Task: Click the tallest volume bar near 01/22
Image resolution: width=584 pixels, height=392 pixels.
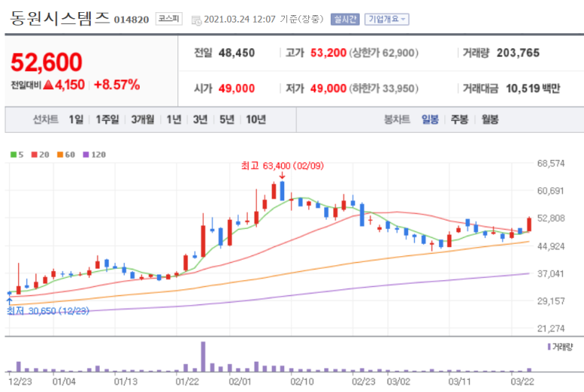Action: click(x=203, y=357)
